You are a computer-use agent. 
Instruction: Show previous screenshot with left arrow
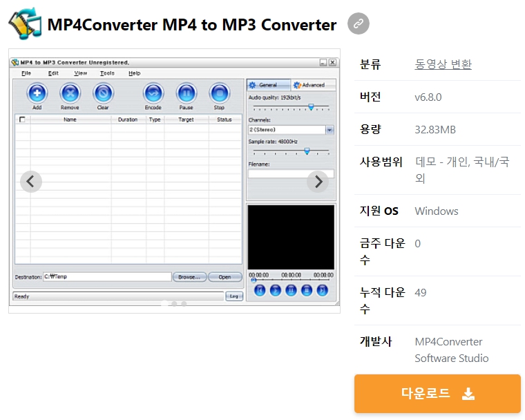[x=31, y=182]
